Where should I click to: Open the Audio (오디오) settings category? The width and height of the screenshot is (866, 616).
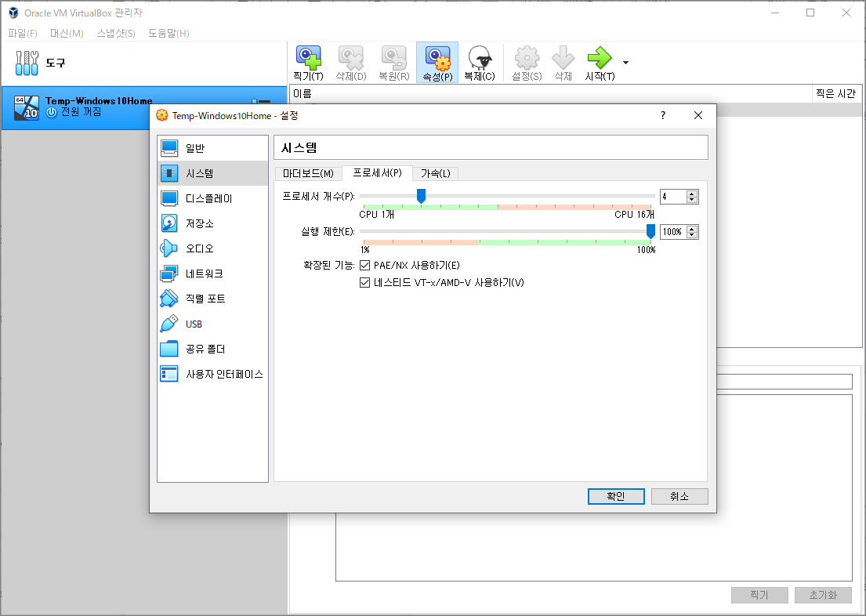(x=212, y=248)
